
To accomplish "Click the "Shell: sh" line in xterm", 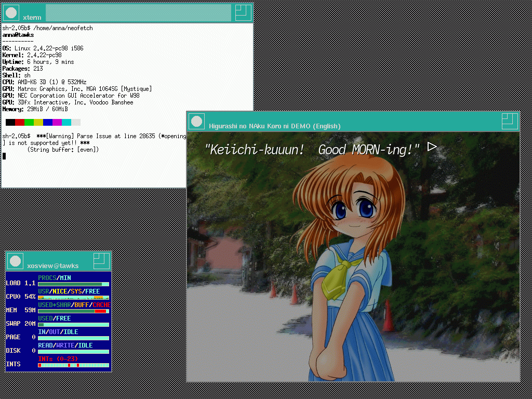I will pyautogui.click(x=16, y=75).
